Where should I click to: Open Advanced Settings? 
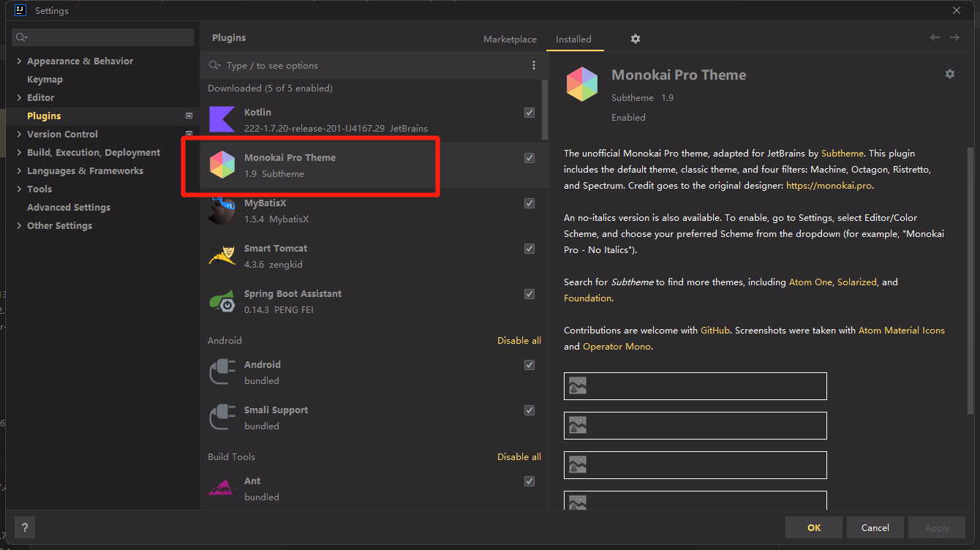pos(69,207)
